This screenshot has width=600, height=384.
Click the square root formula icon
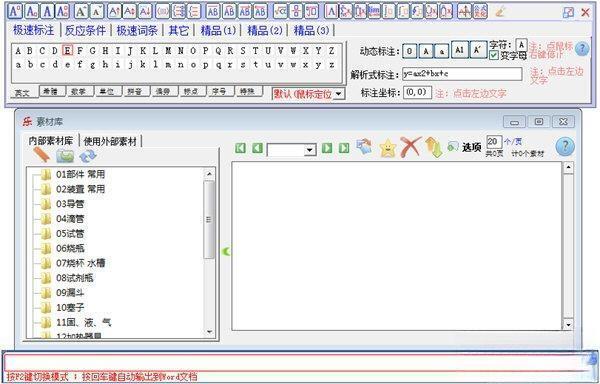coord(280,11)
